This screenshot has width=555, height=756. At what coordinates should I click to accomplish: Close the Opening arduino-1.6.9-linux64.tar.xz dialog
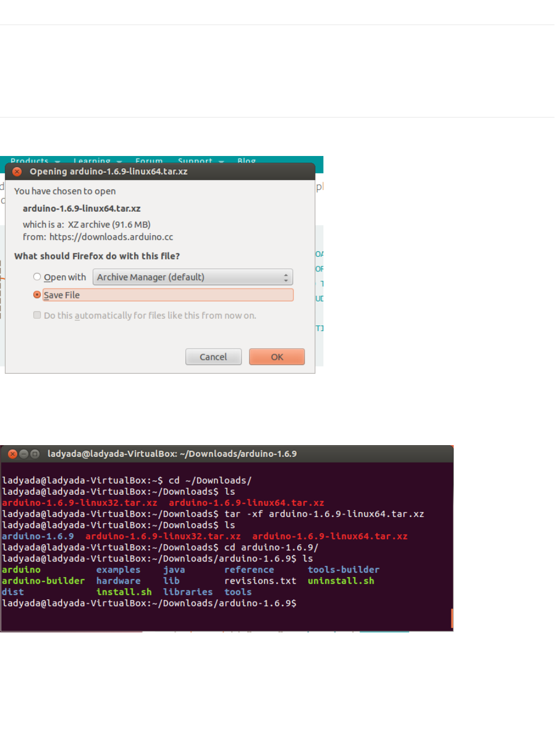[x=17, y=172]
